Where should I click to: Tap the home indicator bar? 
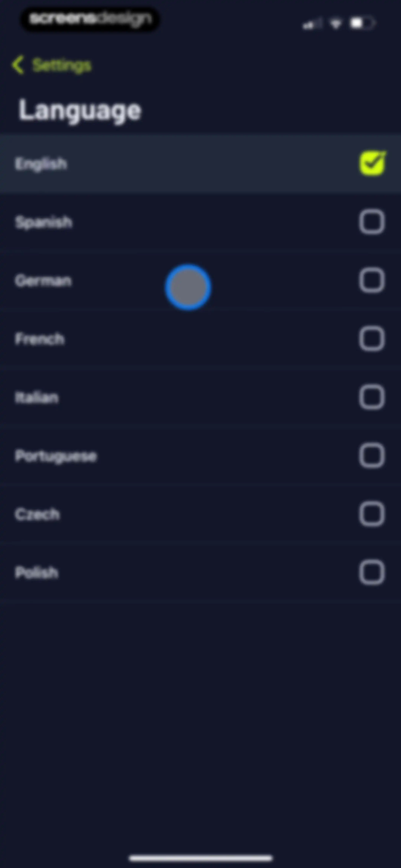[x=201, y=858]
